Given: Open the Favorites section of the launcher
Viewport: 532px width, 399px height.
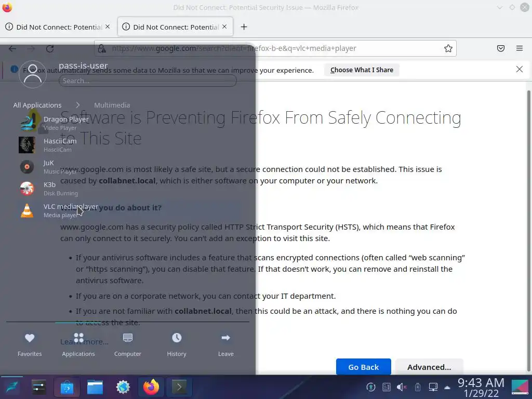Looking at the screenshot, I should pyautogui.click(x=30, y=344).
